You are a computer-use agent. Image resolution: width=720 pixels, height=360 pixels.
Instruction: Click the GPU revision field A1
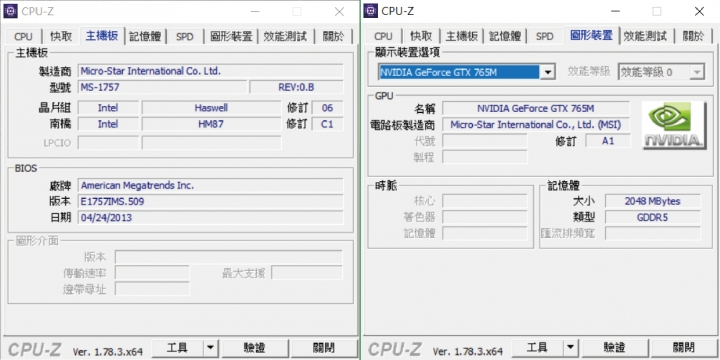(x=608, y=141)
